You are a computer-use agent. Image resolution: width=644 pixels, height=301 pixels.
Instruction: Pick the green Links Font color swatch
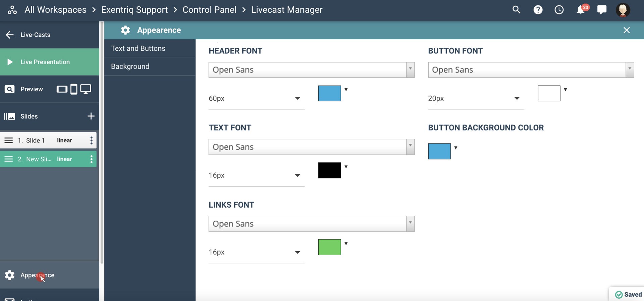click(x=329, y=247)
